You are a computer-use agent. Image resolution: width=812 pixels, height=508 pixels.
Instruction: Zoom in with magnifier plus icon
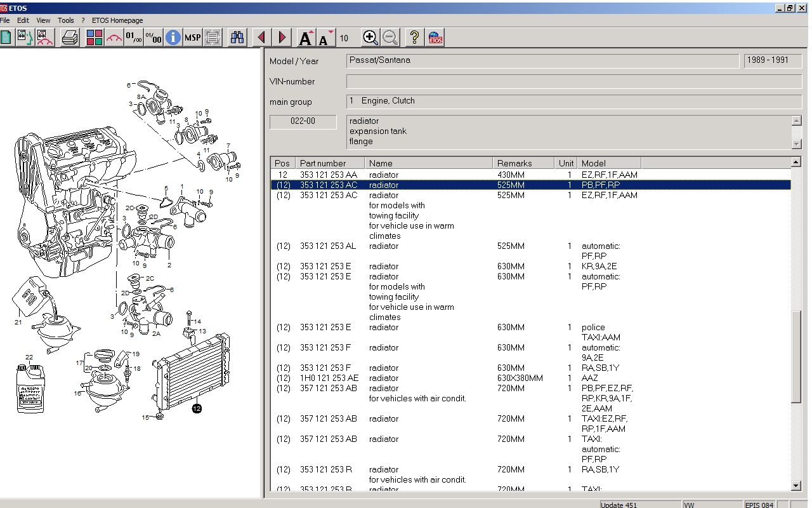370,37
